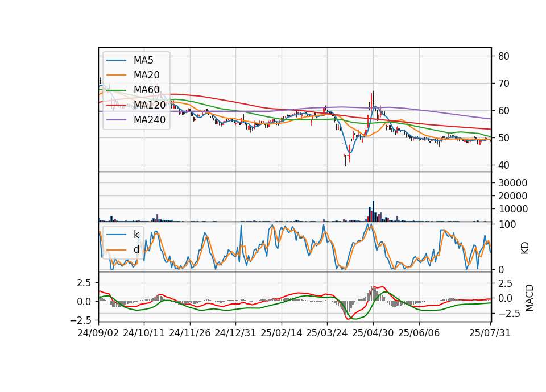Click the purple MA240 legend line sample
The height and width of the screenshot is (392, 546).
tap(116, 120)
